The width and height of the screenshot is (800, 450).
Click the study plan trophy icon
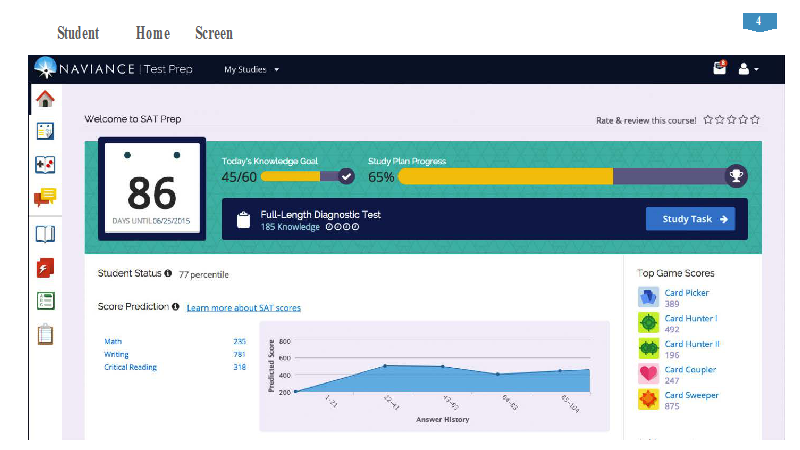click(x=736, y=176)
